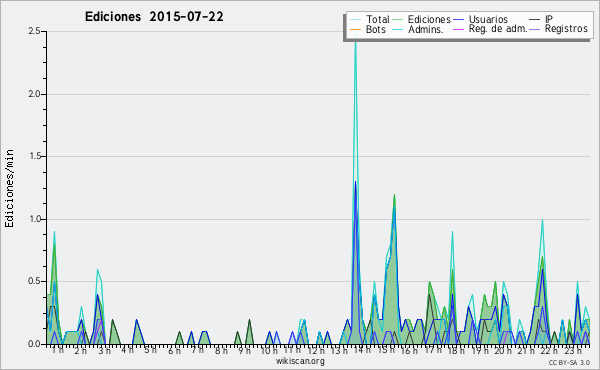Click the '1 h' x-axis label
600x370 pixels.
tap(58, 350)
